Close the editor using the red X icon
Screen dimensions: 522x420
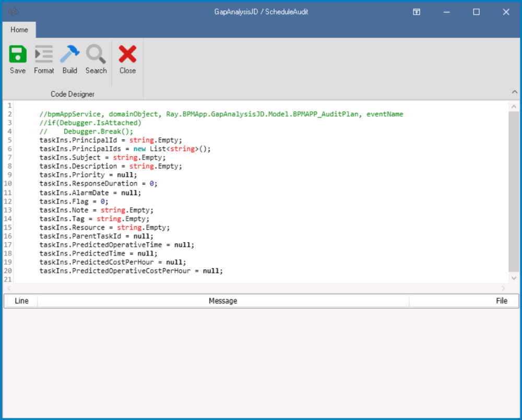pyautogui.click(x=127, y=57)
